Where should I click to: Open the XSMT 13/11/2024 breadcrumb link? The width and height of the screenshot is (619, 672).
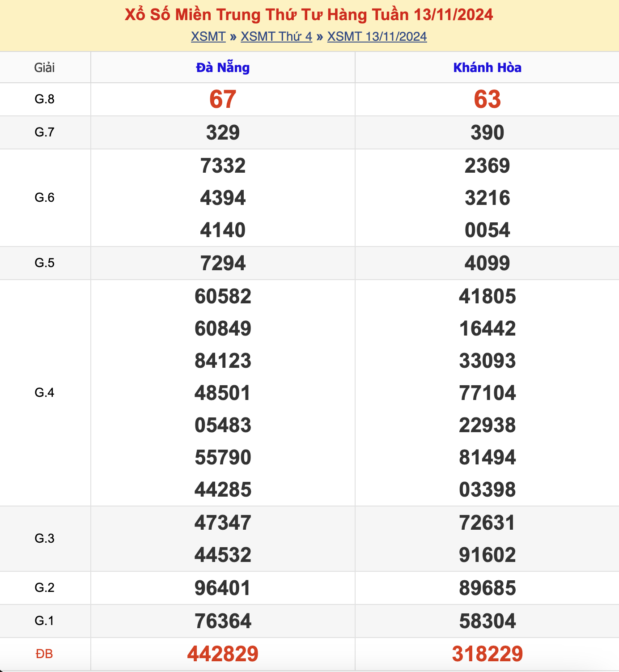[377, 36]
